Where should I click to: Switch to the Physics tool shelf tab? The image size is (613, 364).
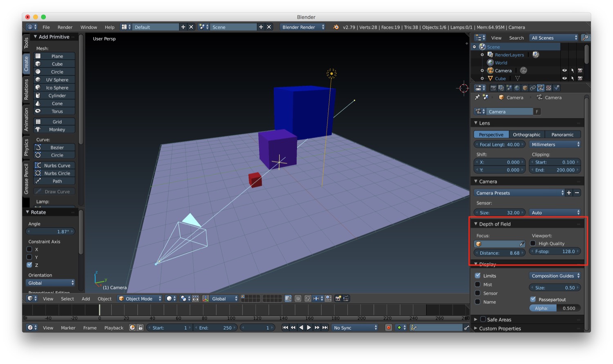click(26, 147)
